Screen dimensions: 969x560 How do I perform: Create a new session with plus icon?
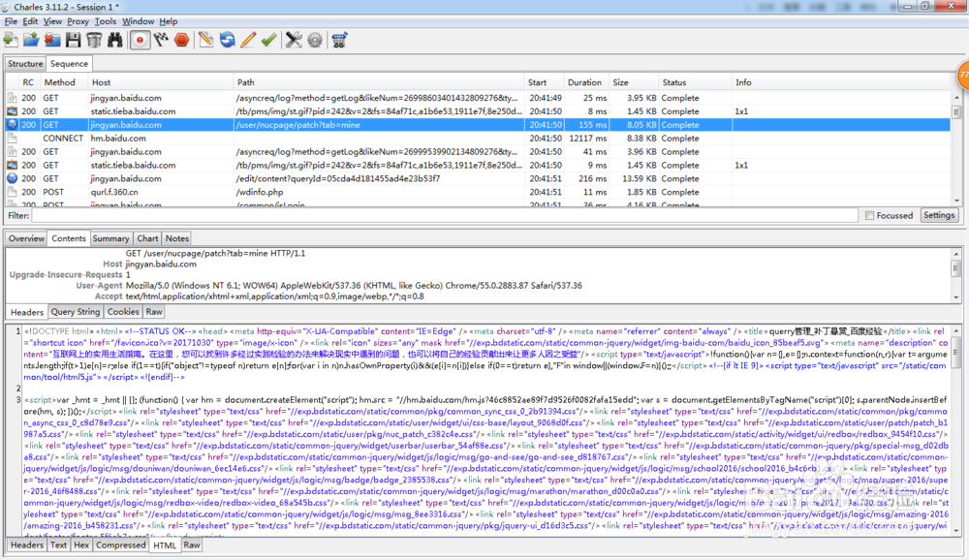(11, 40)
